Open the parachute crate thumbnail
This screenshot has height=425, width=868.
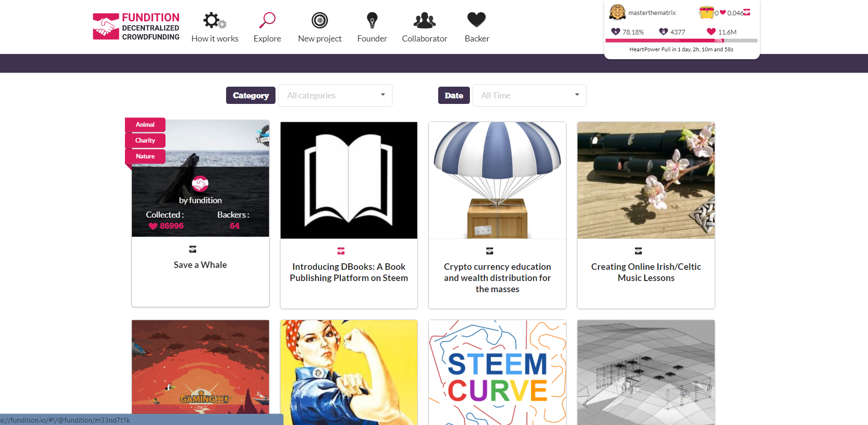pyautogui.click(x=497, y=180)
